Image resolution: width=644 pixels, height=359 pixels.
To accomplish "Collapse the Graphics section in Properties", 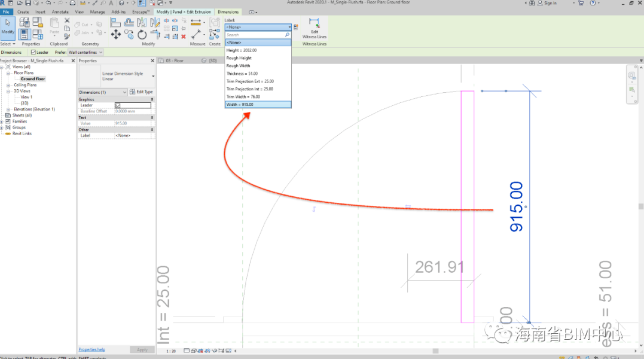I will tap(151, 99).
